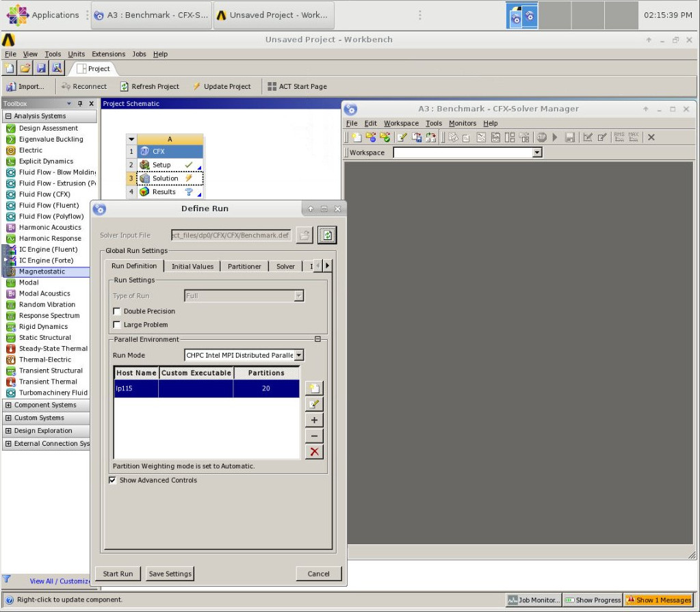The height and width of the screenshot is (612, 700).
Task: Click the filter funnel icon at Toolbox bottom
Action: tap(7, 579)
